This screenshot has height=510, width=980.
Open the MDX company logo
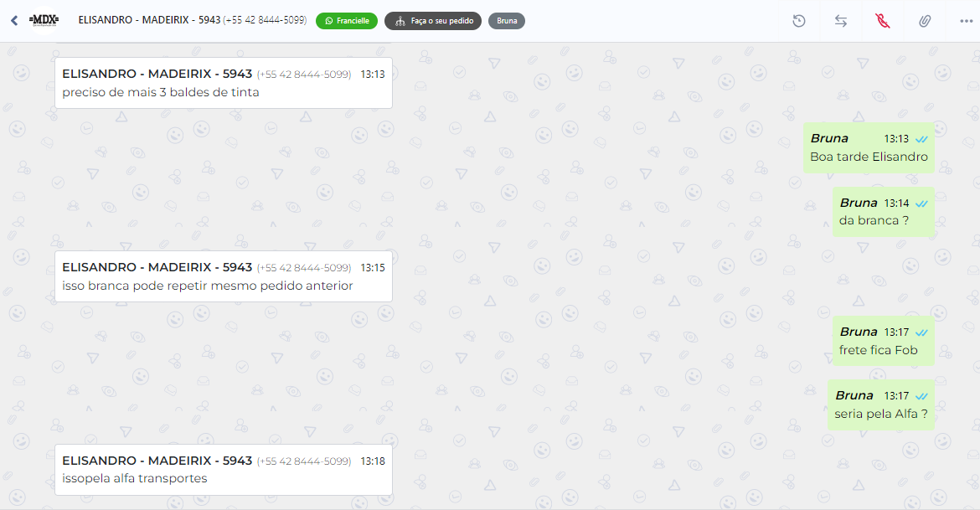44,21
